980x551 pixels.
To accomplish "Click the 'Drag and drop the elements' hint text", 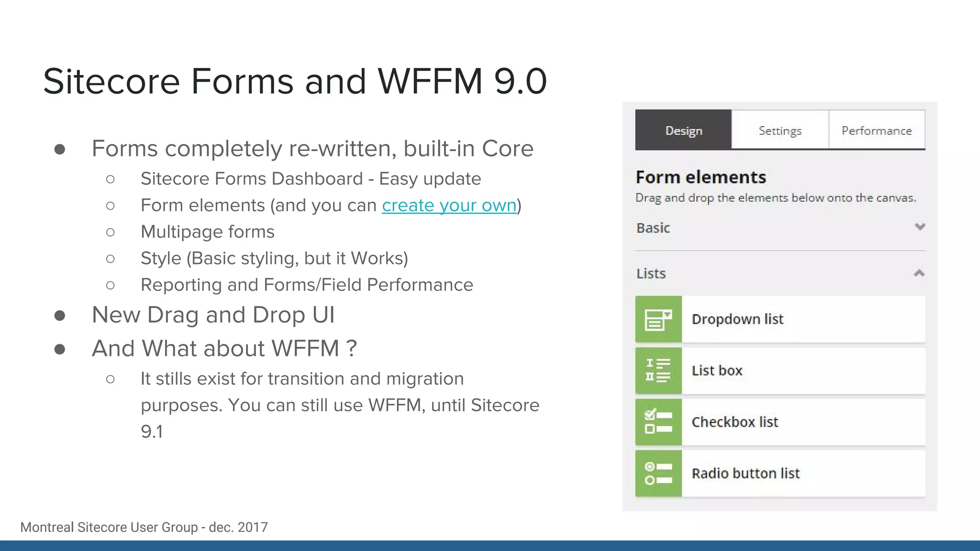I will [x=776, y=198].
